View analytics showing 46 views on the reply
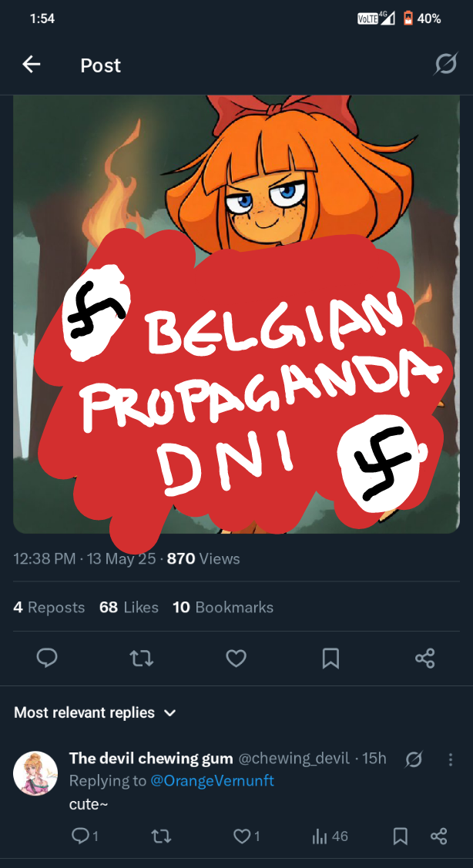Image resolution: width=473 pixels, height=868 pixels. pos(330,836)
